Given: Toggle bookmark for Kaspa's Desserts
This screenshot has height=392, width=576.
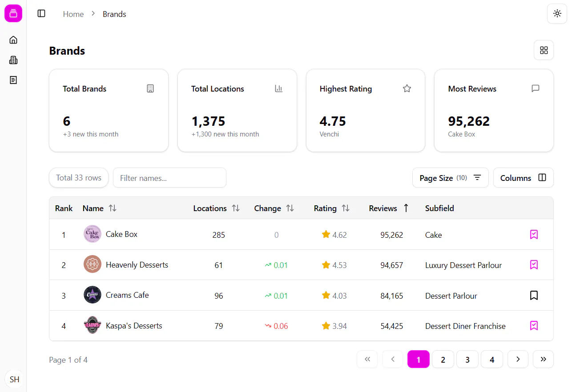Looking at the screenshot, I should (x=534, y=326).
